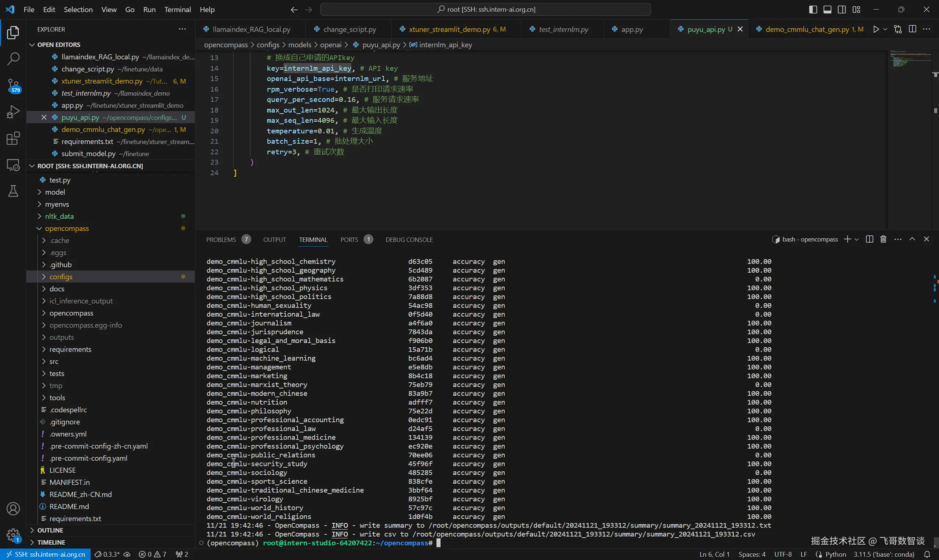Collapse the opencompass folder
939x560 pixels.
click(x=67, y=228)
